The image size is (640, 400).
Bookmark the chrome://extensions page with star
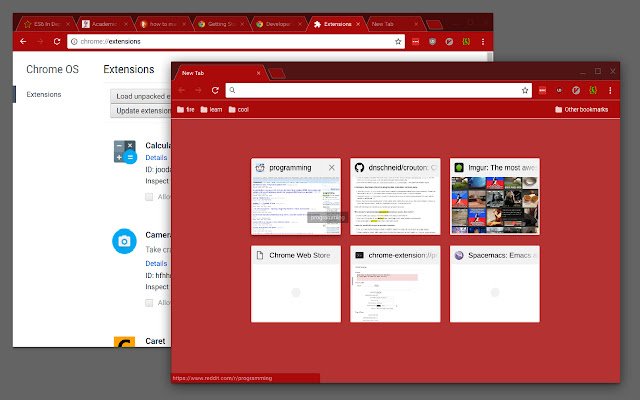click(398, 42)
